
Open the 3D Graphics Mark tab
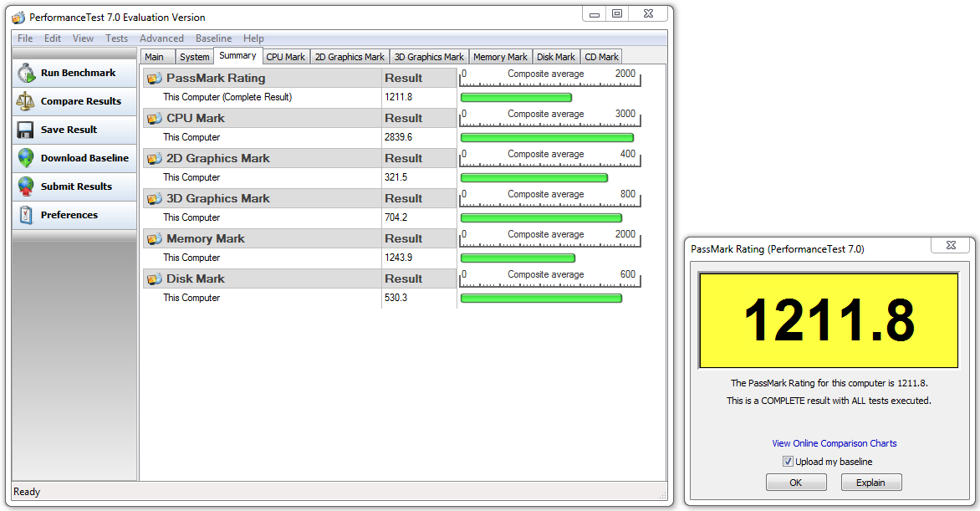pyautogui.click(x=429, y=56)
